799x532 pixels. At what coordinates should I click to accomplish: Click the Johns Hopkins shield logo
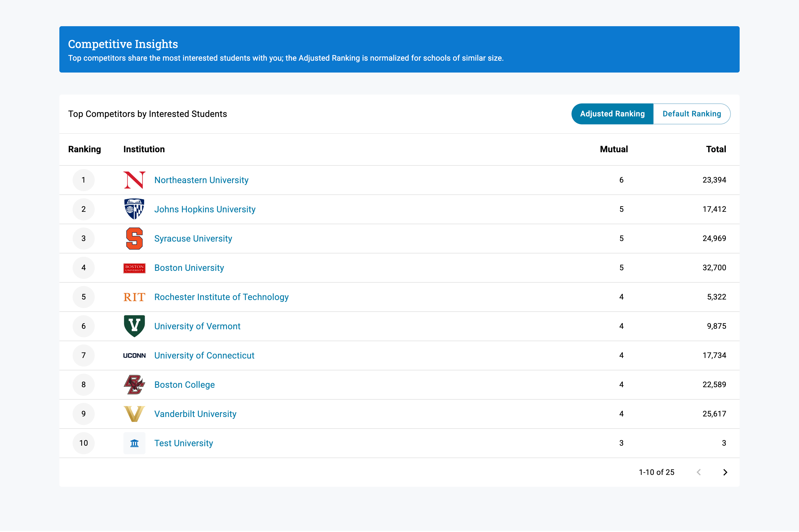click(x=134, y=209)
